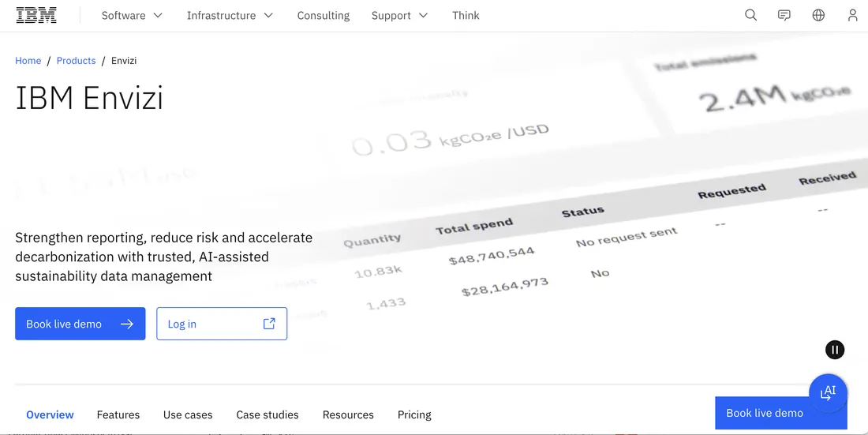Switch to the Resources tab
The width and height of the screenshot is (868, 435).
click(x=348, y=414)
